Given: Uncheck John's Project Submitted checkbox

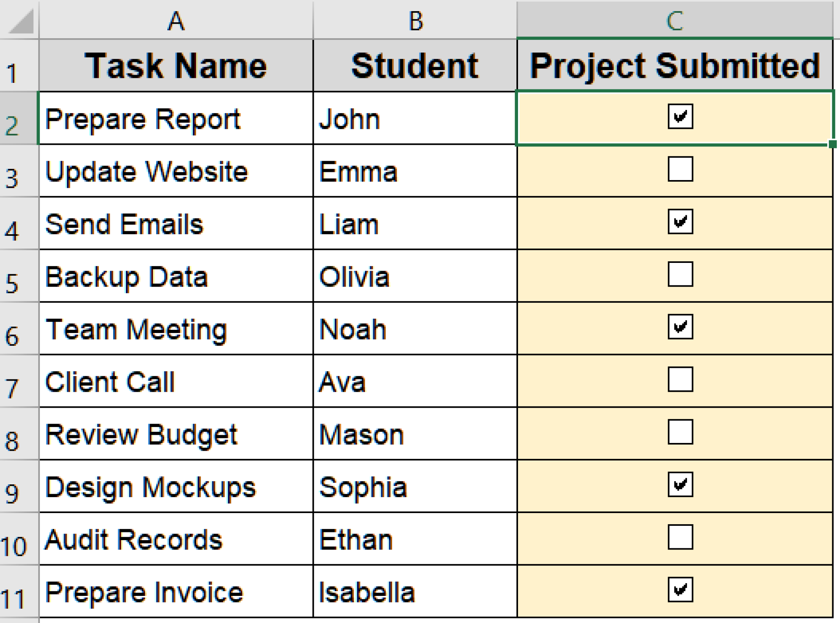Looking at the screenshot, I should 680,116.
